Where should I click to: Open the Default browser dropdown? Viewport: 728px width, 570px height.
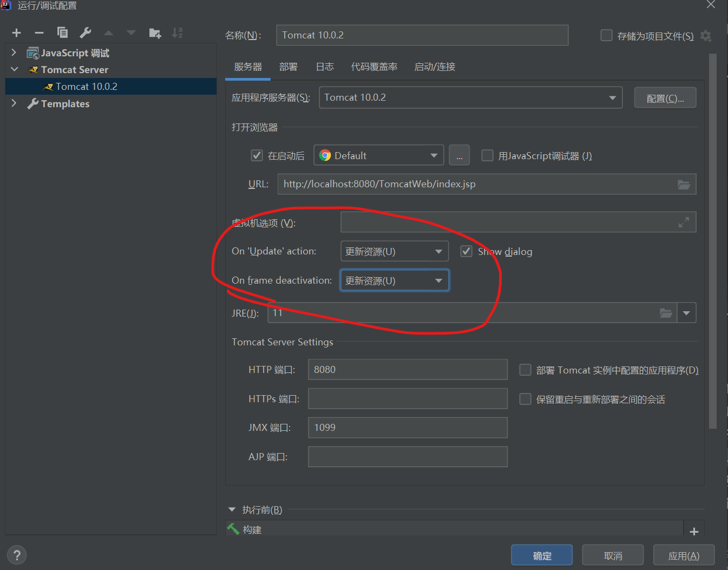pos(379,155)
